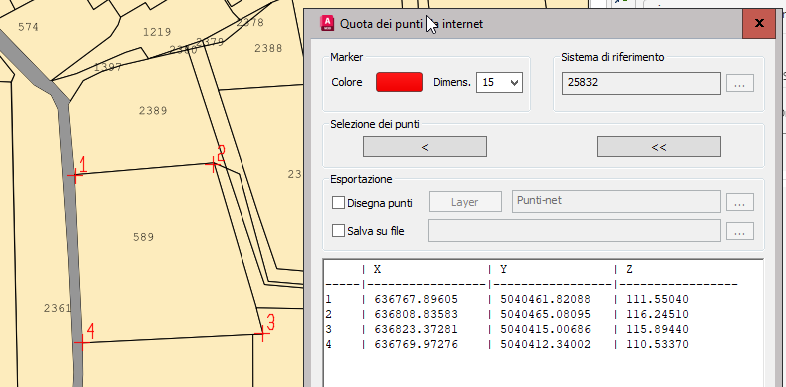Click Y value 5040465.08095 in row 2
Screen dimensions: 786x387
[545, 314]
